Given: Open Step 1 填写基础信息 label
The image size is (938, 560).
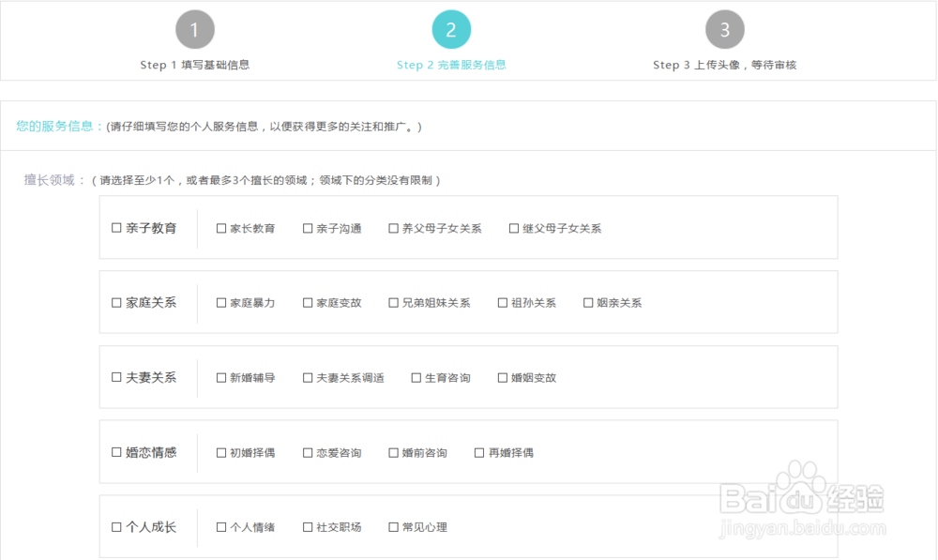Looking at the screenshot, I should [x=195, y=65].
